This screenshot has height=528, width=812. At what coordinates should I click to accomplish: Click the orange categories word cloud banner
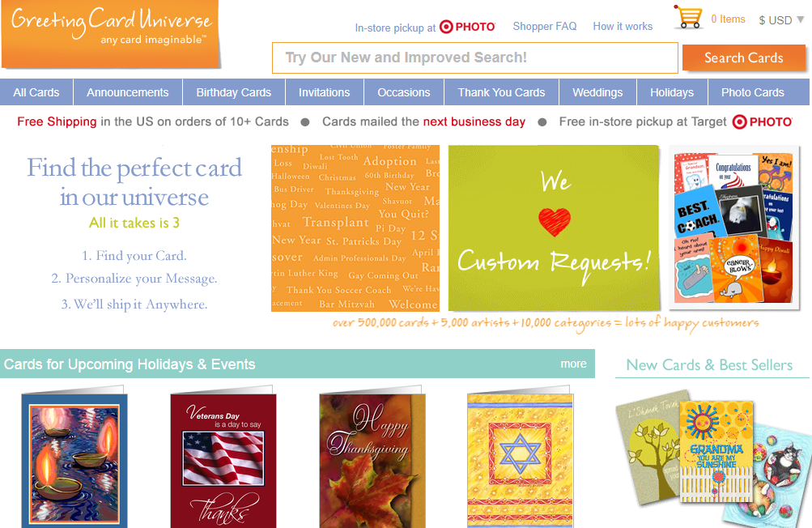(x=355, y=228)
